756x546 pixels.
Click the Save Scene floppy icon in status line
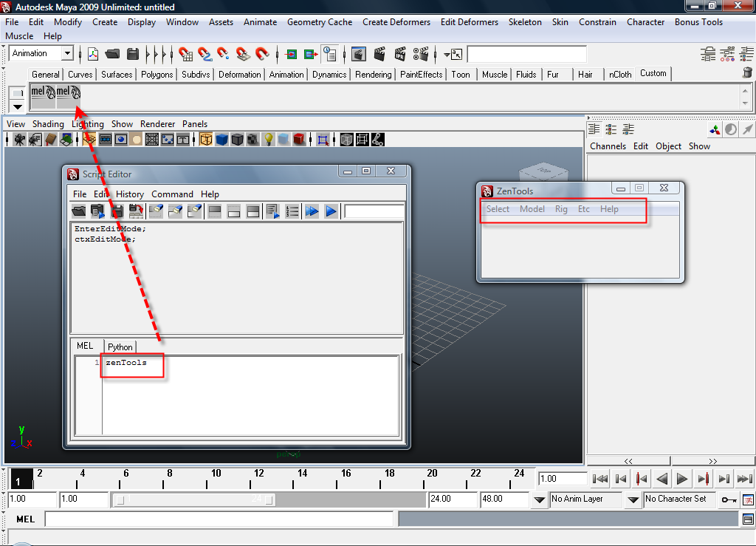point(133,54)
